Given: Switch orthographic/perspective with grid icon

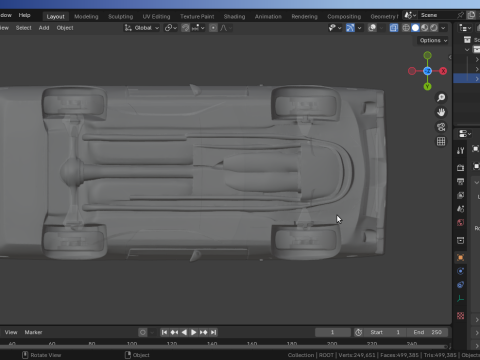Looking at the screenshot, I should pyautogui.click(x=441, y=142).
